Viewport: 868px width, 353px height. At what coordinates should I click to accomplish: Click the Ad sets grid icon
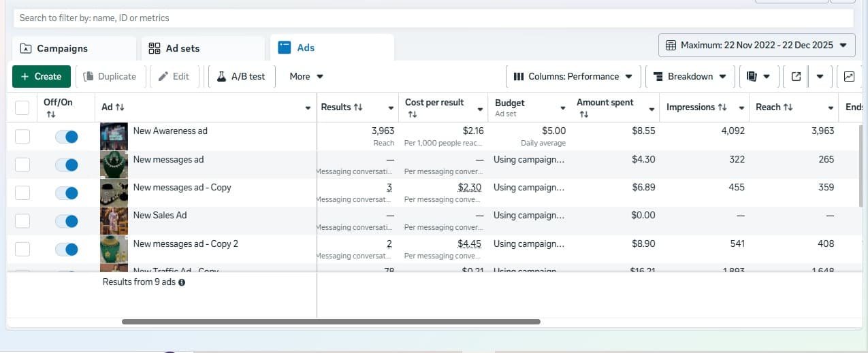(155, 48)
